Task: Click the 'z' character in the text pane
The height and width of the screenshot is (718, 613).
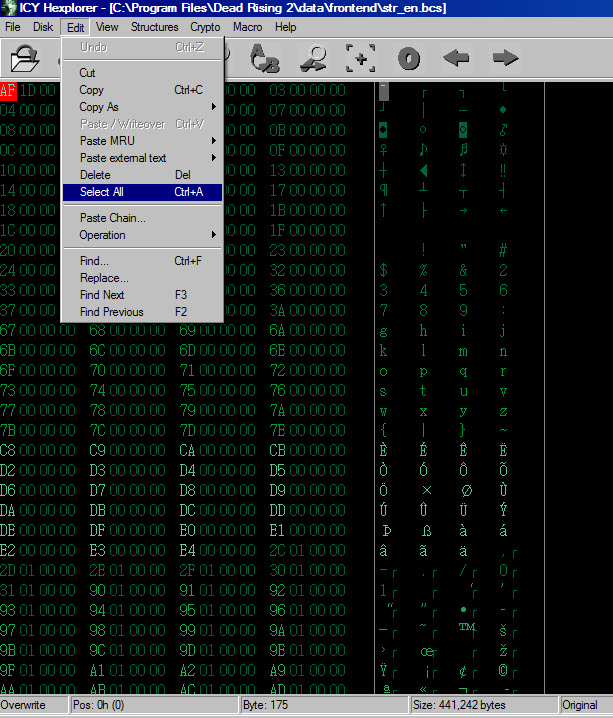Action: (x=503, y=411)
